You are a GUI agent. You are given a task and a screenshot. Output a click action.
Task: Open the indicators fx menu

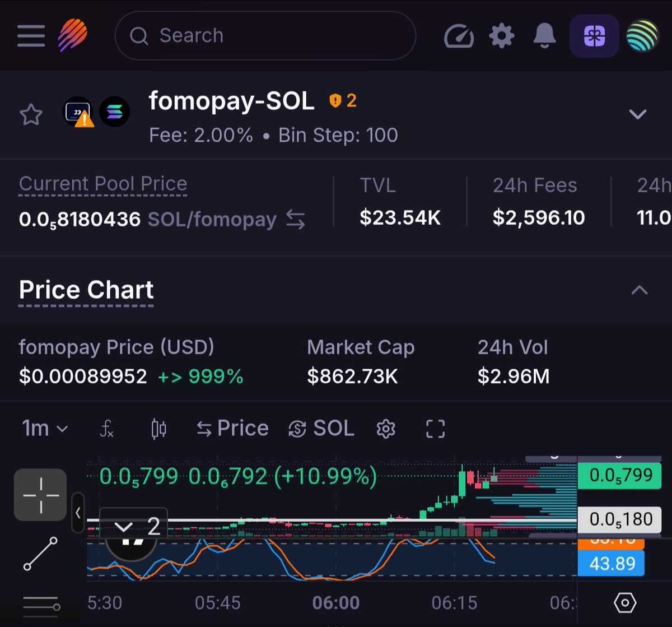point(107,429)
